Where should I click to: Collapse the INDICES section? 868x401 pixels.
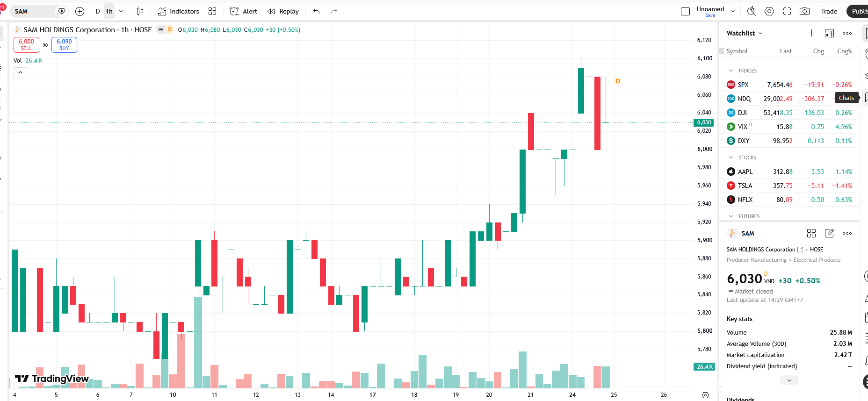(731, 71)
